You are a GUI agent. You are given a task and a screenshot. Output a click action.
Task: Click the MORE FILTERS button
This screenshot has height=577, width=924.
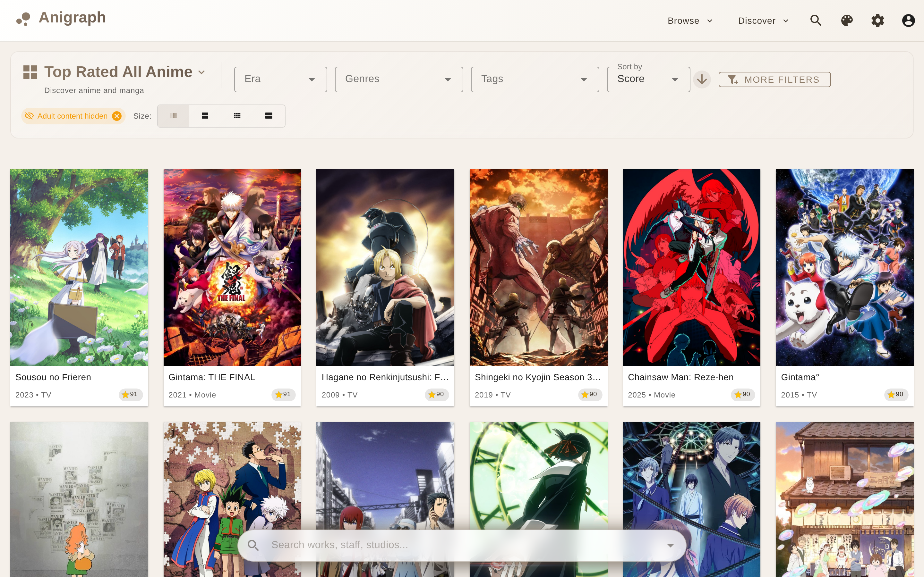pos(774,79)
